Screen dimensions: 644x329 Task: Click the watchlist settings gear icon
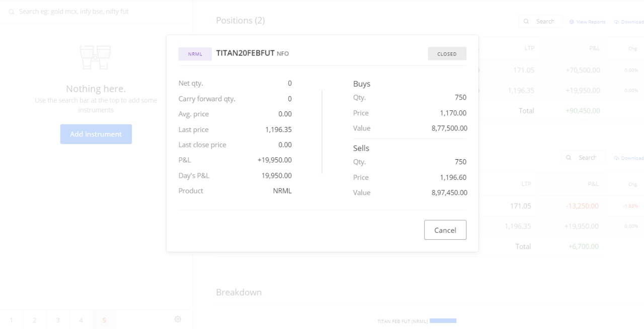click(x=178, y=319)
